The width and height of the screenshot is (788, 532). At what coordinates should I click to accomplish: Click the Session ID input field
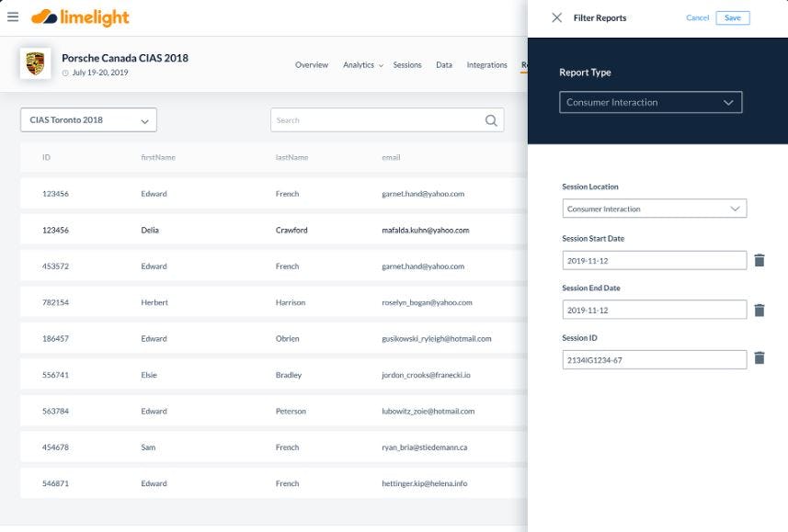pyautogui.click(x=653, y=358)
